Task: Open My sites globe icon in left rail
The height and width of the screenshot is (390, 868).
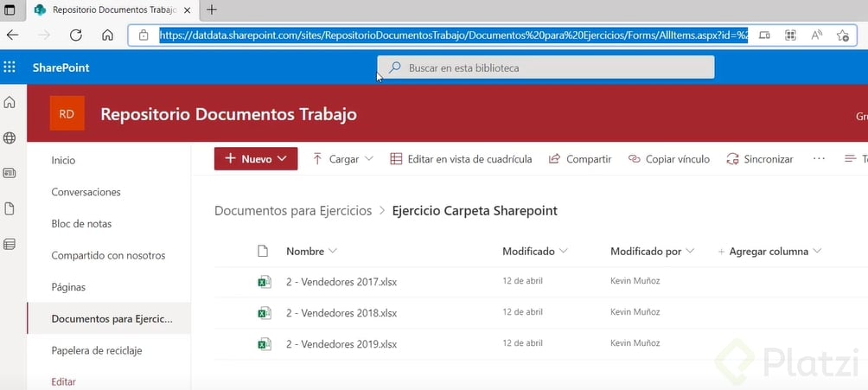Action: [x=10, y=138]
